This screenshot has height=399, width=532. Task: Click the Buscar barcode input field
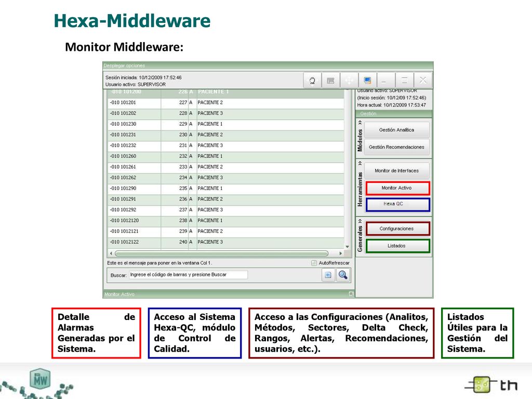[188, 275]
